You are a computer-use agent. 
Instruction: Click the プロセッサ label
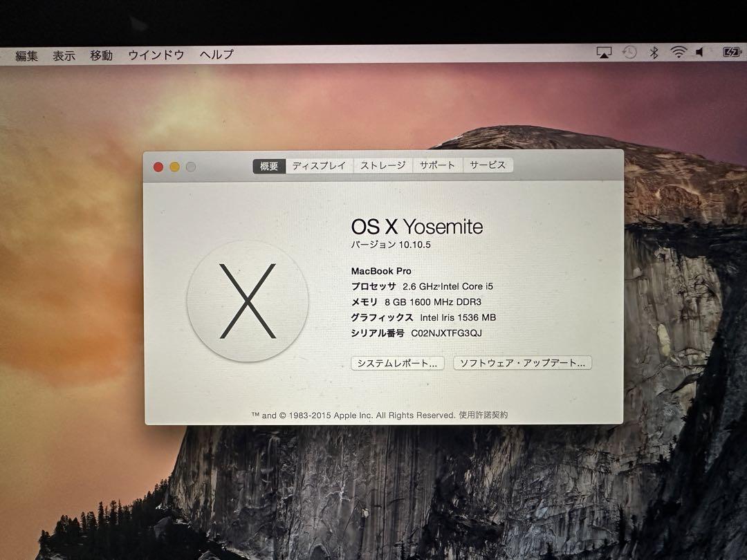373,286
